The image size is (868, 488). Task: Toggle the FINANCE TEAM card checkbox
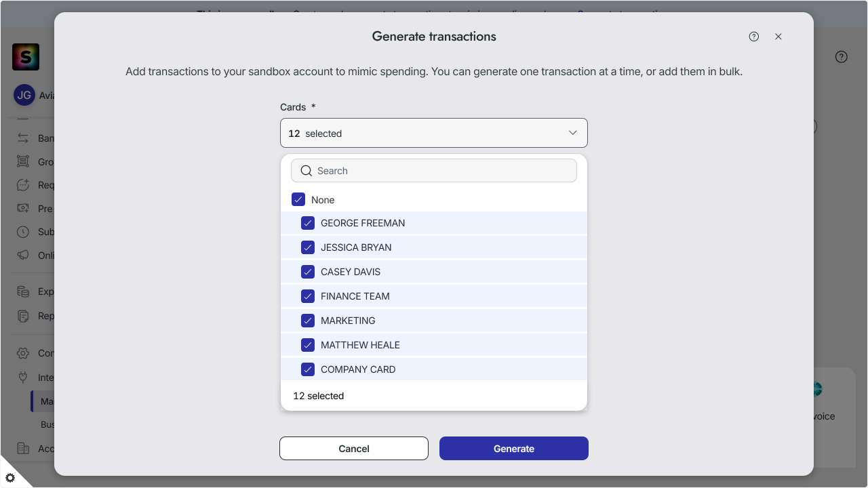(308, 296)
